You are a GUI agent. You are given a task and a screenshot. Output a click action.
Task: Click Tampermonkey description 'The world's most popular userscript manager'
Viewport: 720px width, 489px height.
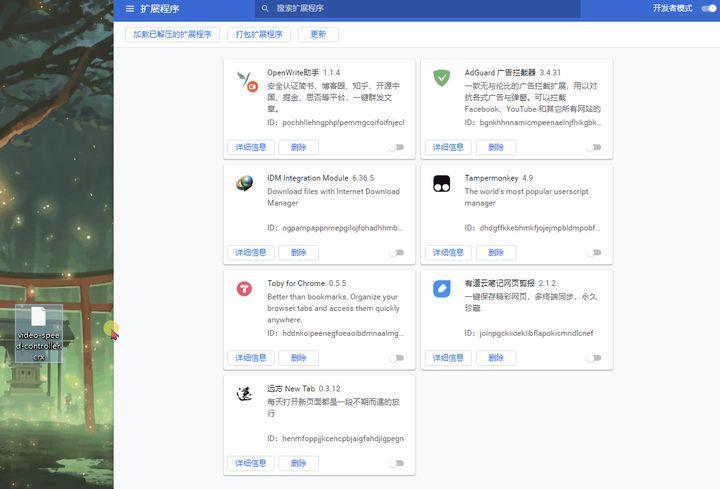(x=526, y=197)
